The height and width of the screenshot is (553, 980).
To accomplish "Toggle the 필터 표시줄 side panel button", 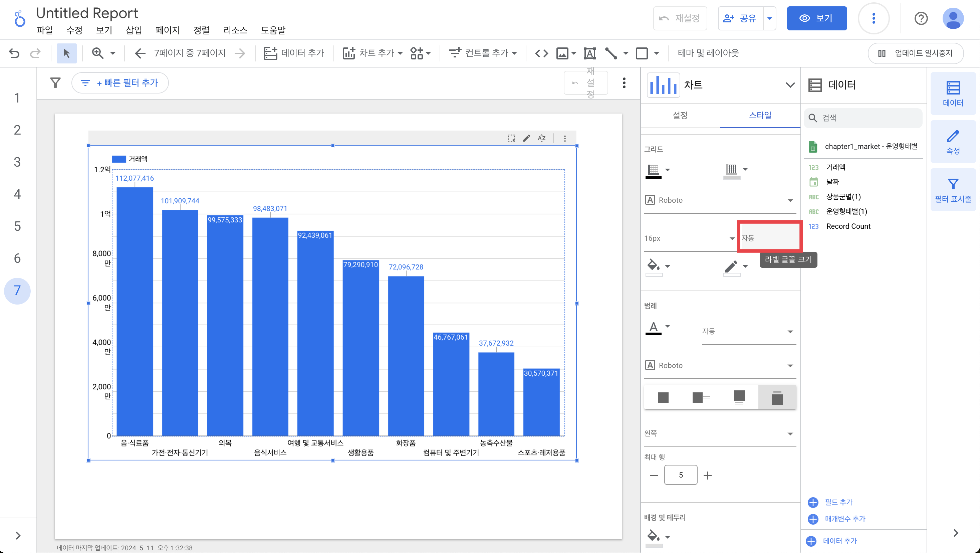I will click(953, 190).
